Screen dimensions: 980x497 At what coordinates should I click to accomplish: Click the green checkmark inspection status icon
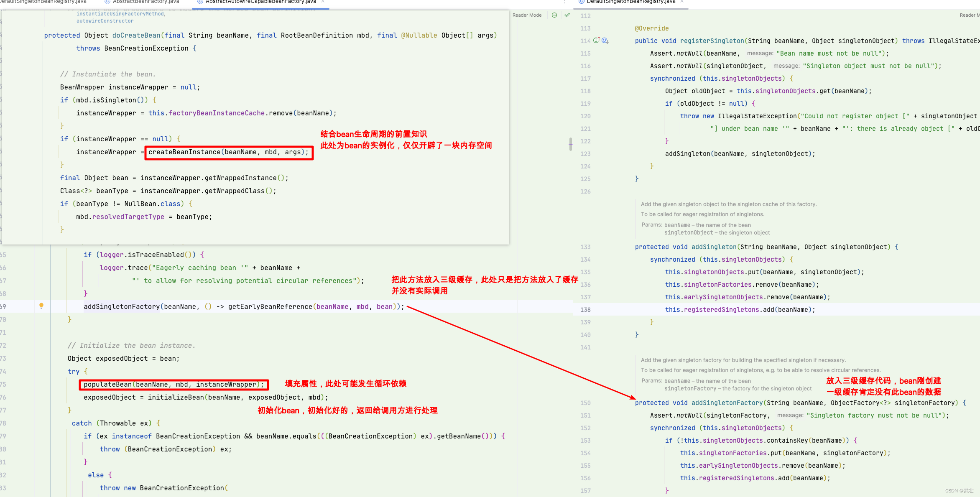(x=567, y=15)
